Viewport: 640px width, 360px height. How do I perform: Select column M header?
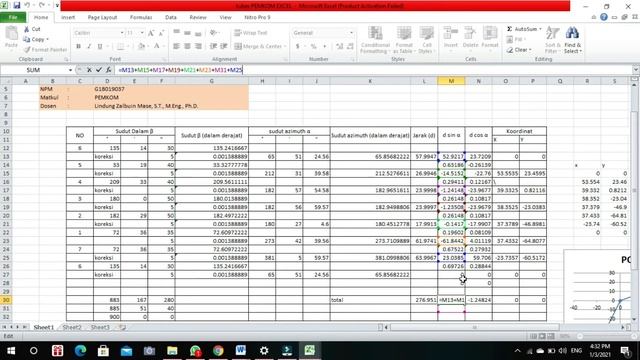[x=451, y=81]
